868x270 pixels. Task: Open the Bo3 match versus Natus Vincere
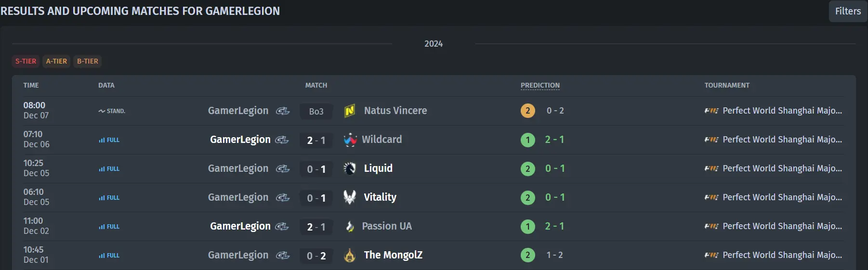click(x=316, y=111)
